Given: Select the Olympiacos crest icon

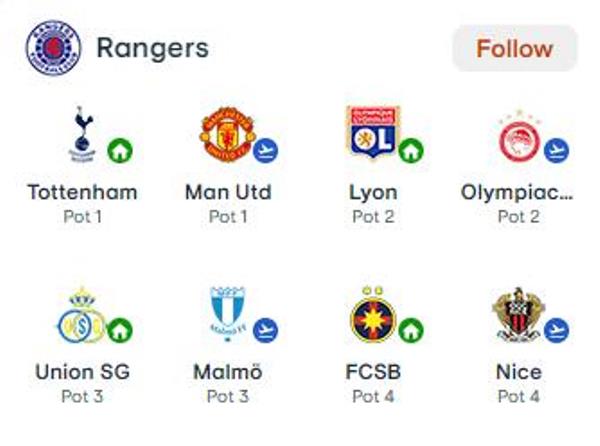Looking at the screenshot, I should (519, 136).
